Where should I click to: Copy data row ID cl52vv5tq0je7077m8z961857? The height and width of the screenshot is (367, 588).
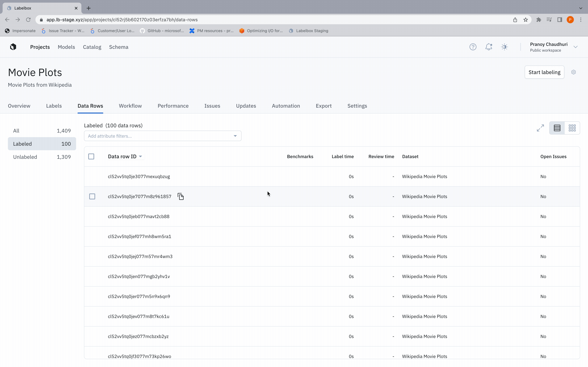point(180,196)
